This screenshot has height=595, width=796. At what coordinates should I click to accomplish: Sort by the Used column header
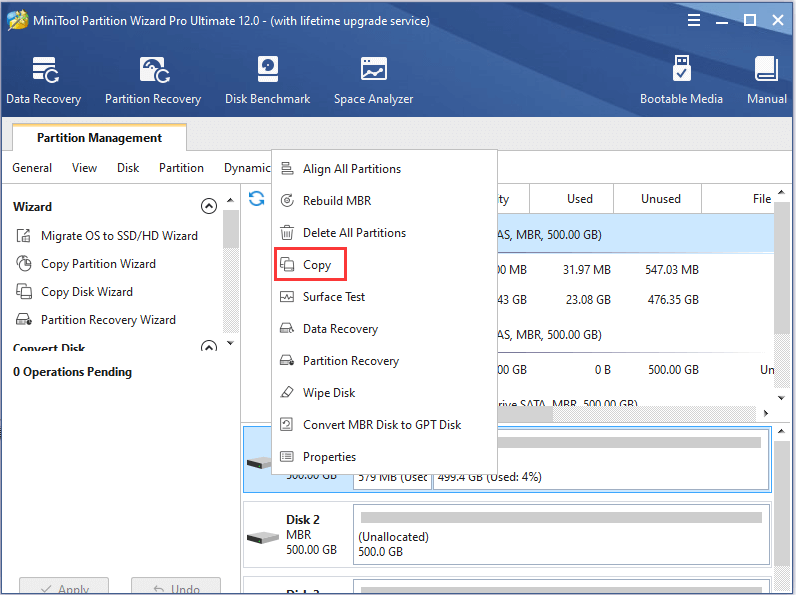click(572, 199)
